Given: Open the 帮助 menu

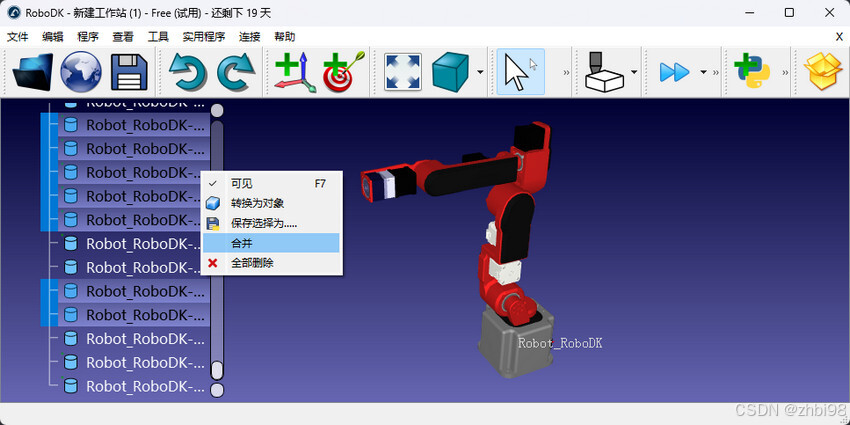Looking at the screenshot, I should coord(285,37).
